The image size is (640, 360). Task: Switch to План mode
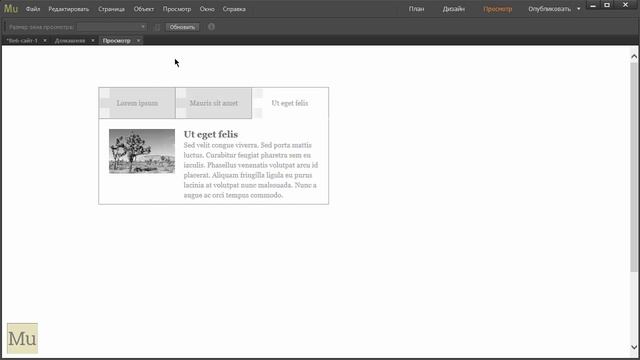(416, 9)
